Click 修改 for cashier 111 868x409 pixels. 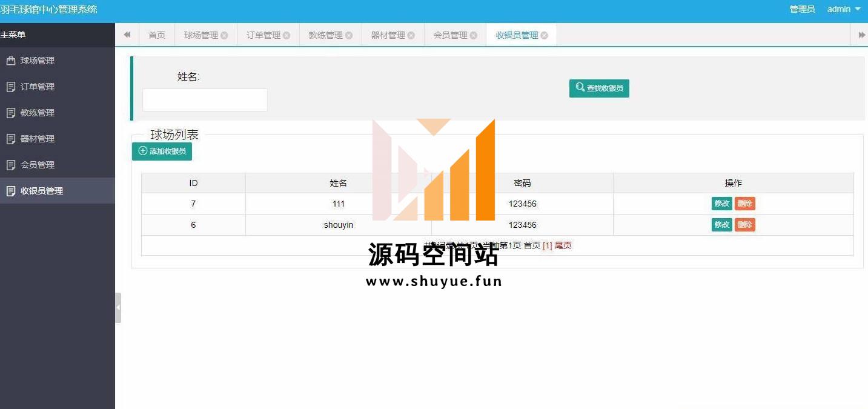pyautogui.click(x=721, y=204)
